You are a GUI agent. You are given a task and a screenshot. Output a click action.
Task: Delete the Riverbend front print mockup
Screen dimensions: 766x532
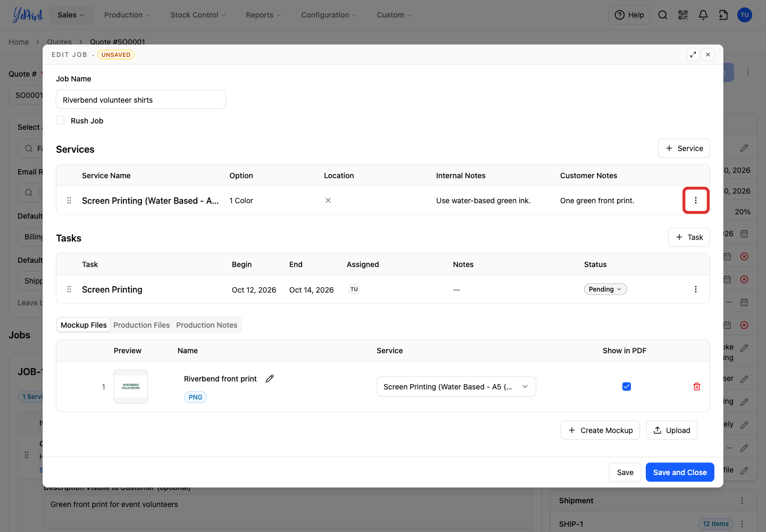click(697, 387)
